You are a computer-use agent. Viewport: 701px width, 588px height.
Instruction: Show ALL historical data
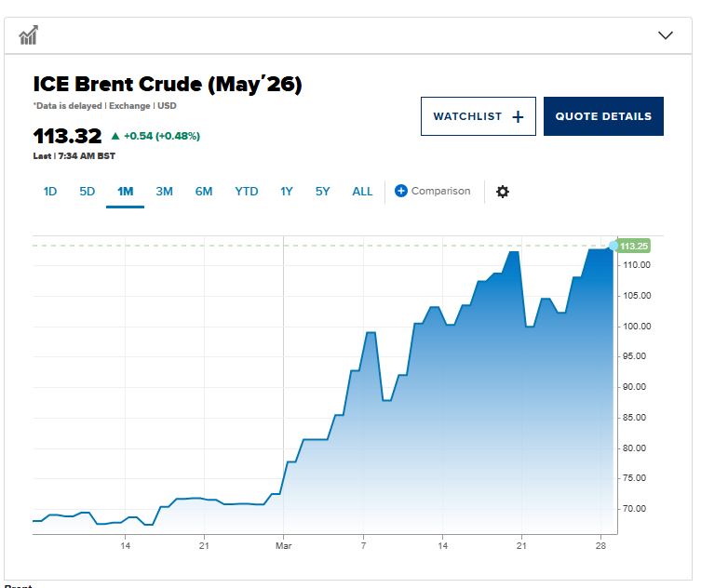click(x=362, y=192)
